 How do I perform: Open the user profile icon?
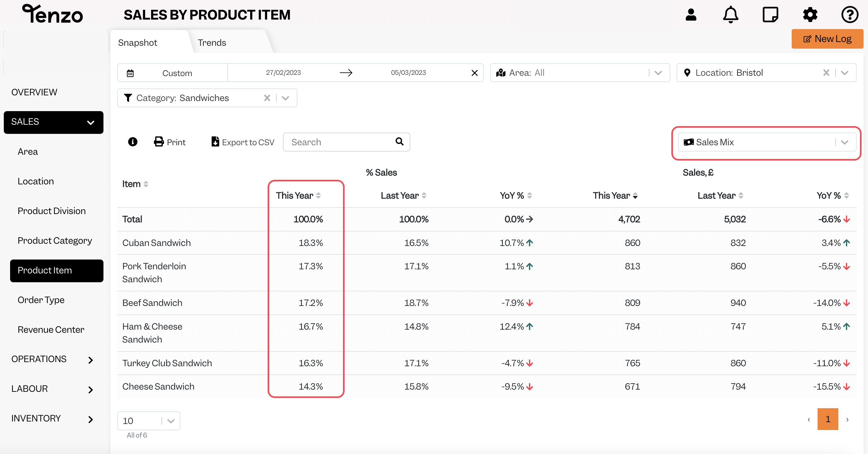691,15
